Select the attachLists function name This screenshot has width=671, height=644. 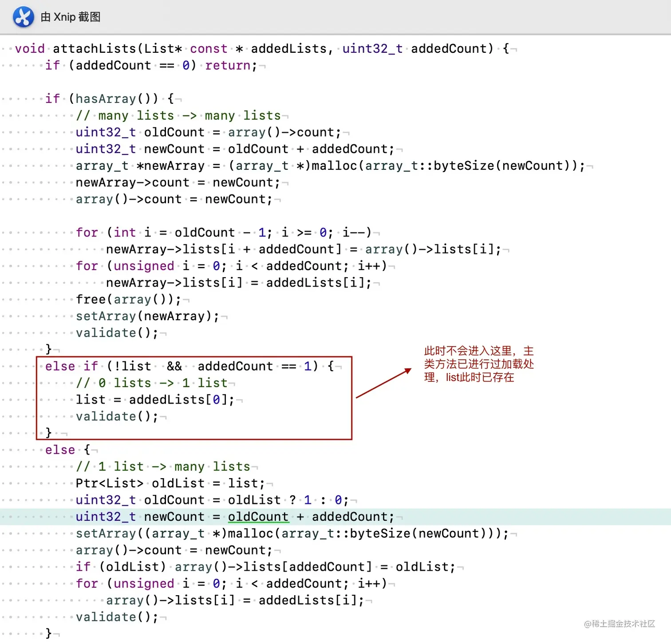[x=95, y=48]
